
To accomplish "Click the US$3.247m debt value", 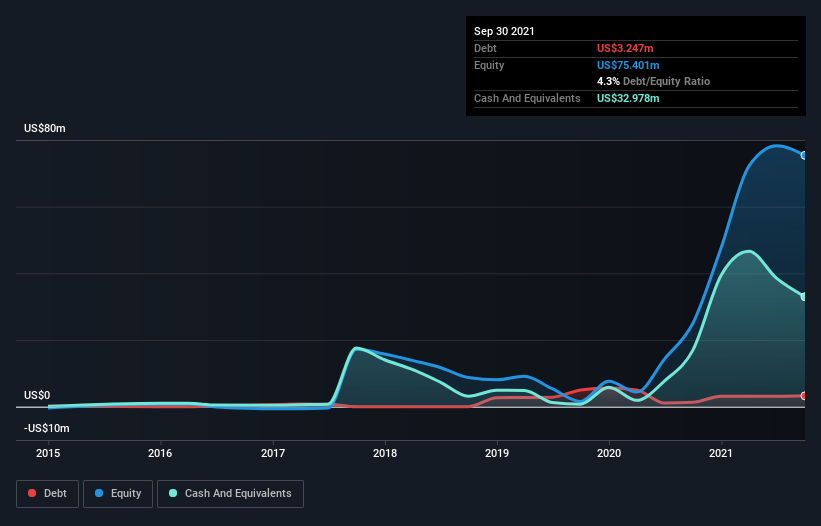I will coord(625,48).
